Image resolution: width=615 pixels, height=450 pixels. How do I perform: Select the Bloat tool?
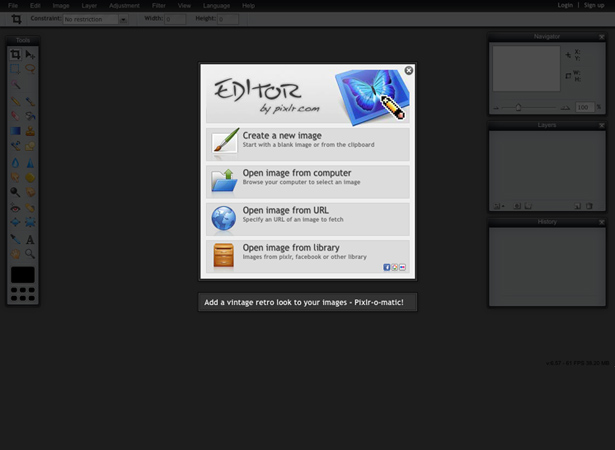coord(15,222)
